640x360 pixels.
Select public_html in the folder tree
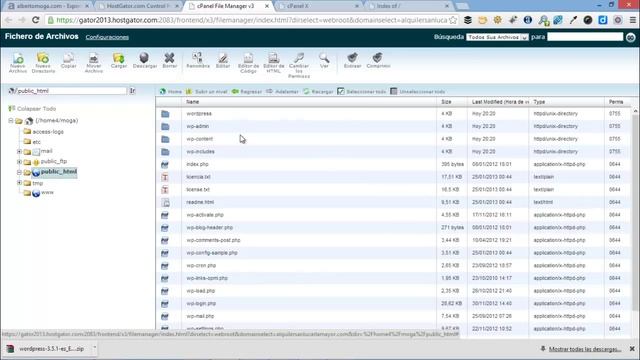pos(58,172)
